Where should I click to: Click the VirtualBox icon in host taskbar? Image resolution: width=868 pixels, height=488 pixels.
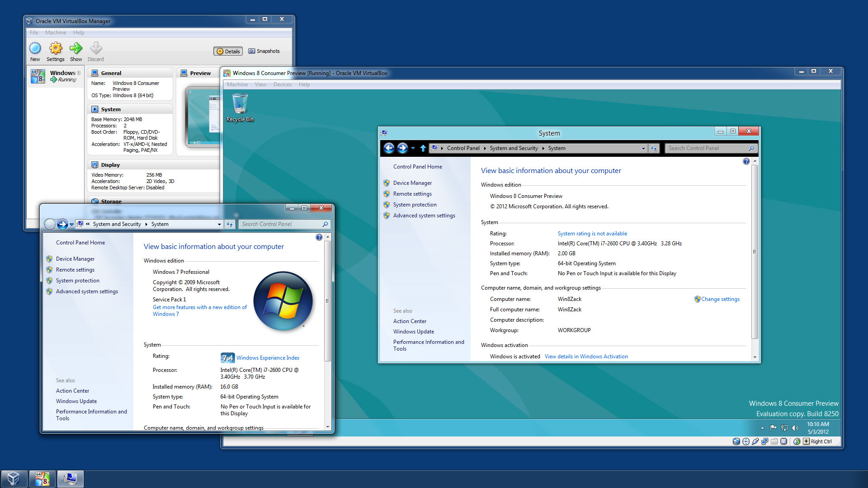pyautogui.click(x=14, y=479)
